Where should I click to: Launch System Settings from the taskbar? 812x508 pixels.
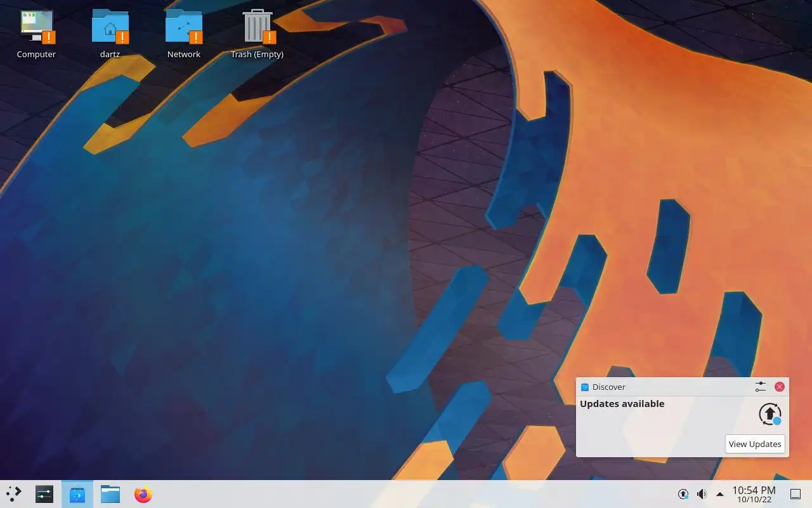(x=44, y=494)
